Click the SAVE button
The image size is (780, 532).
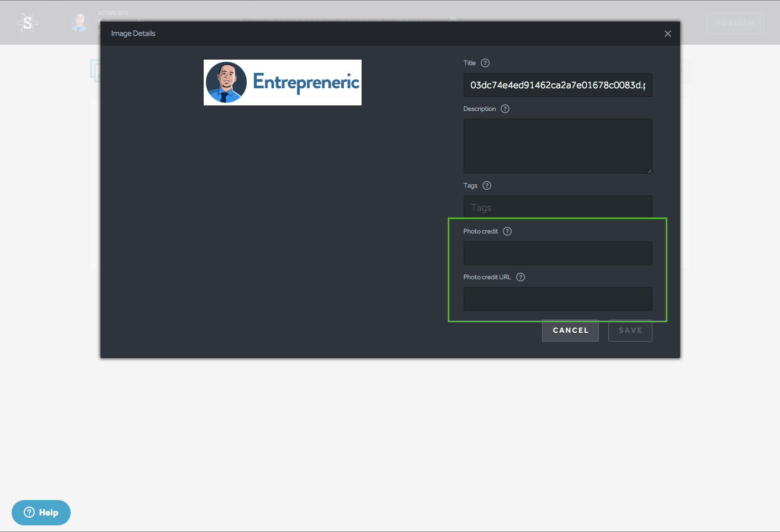pyautogui.click(x=630, y=331)
